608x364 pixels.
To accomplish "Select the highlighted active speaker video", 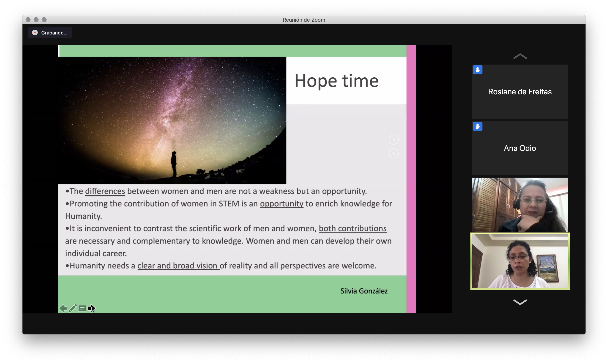I will point(520,261).
